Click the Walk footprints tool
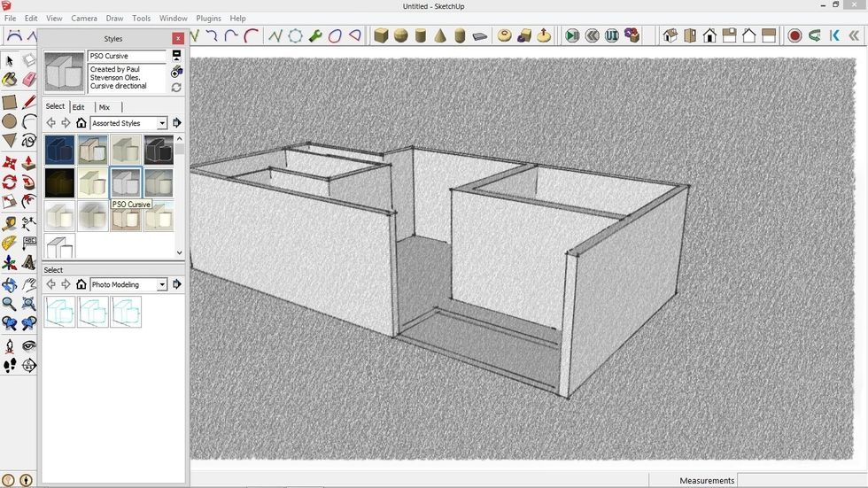 coord(10,365)
